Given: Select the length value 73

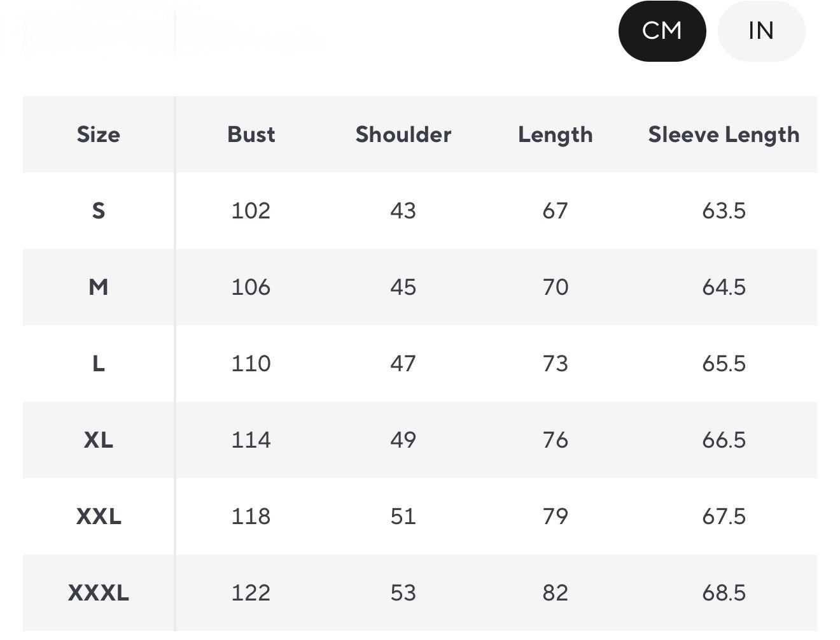Looking at the screenshot, I should point(555,364).
